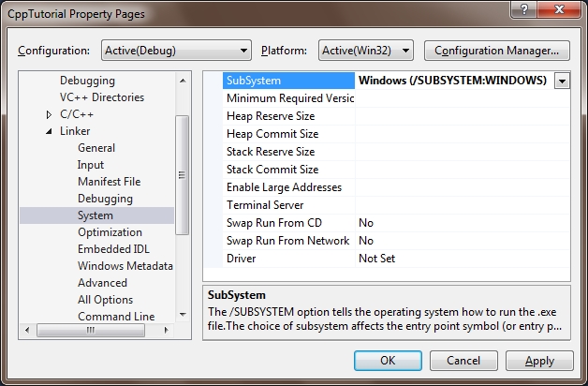Screen dimensions: 588x386
Task: Select Minimum Required Version property
Action: pos(290,98)
